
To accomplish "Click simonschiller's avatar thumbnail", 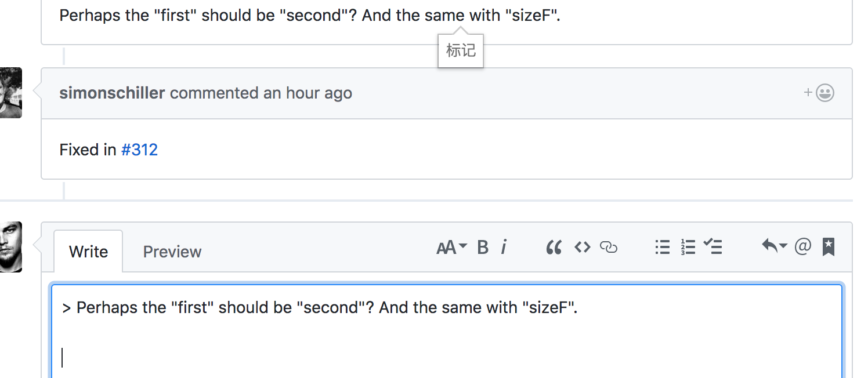I will click(x=10, y=93).
